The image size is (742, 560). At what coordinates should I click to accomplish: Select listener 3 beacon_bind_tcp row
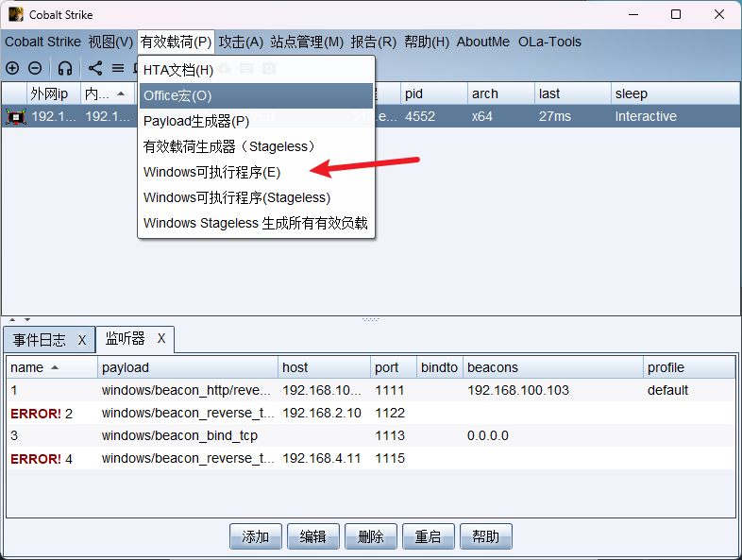click(179, 435)
